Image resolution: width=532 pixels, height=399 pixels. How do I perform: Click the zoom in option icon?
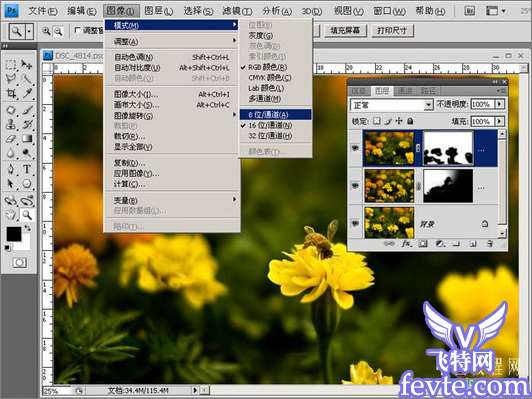tap(46, 31)
